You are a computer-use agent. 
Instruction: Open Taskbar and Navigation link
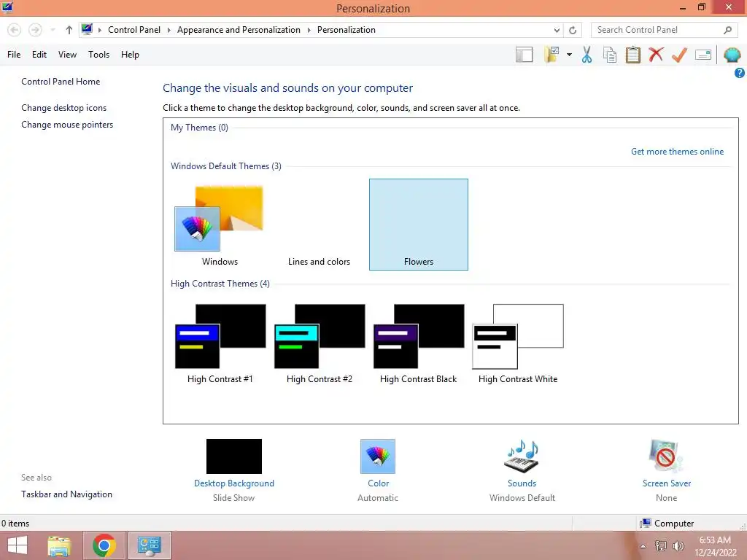pyautogui.click(x=66, y=494)
